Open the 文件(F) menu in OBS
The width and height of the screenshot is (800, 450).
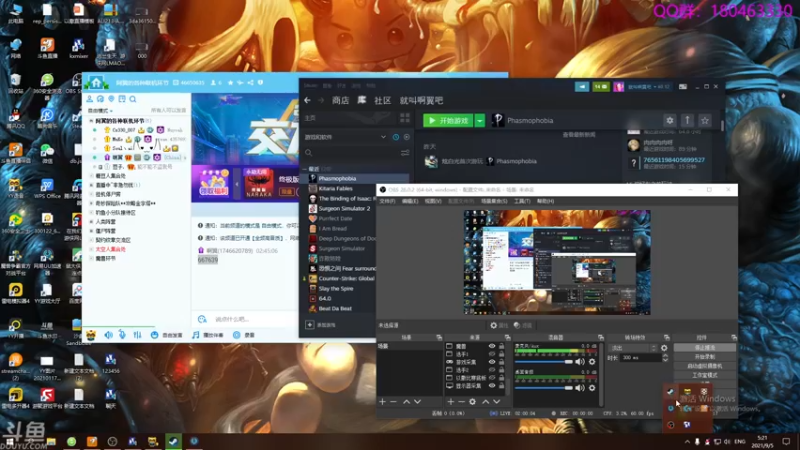387,201
